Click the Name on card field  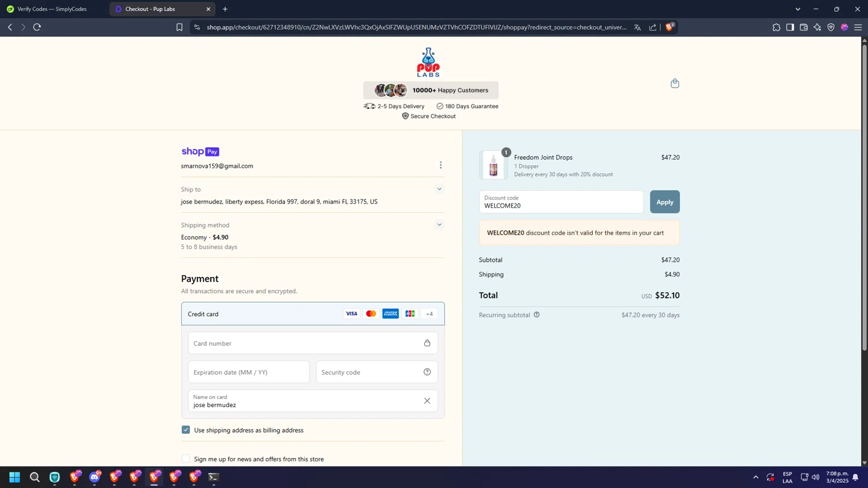click(x=312, y=401)
